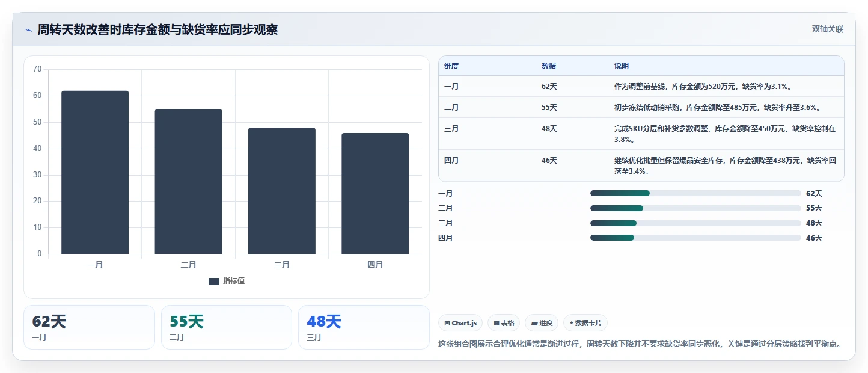Select the Chart.js tag chip
This screenshot has width=868, height=373.
point(460,323)
